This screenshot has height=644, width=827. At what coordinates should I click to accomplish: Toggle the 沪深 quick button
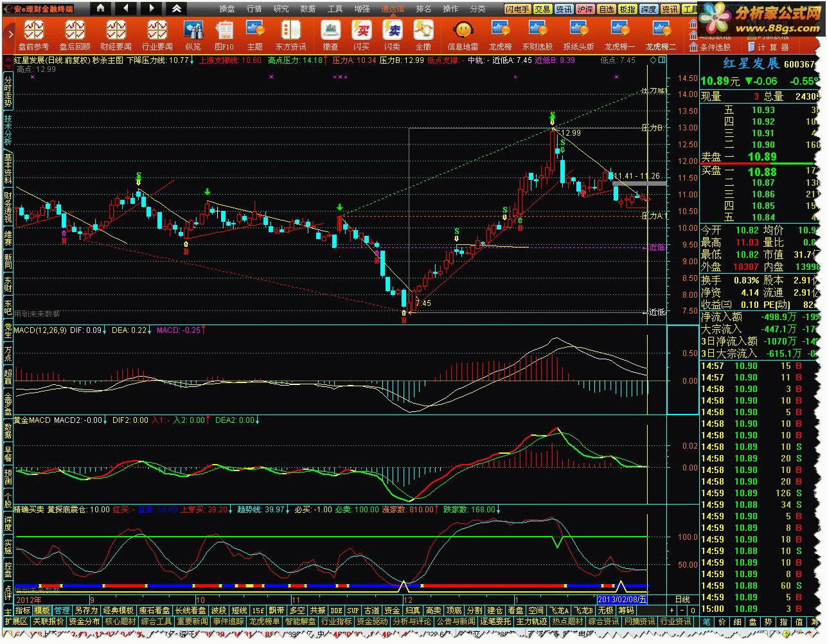(585, 9)
